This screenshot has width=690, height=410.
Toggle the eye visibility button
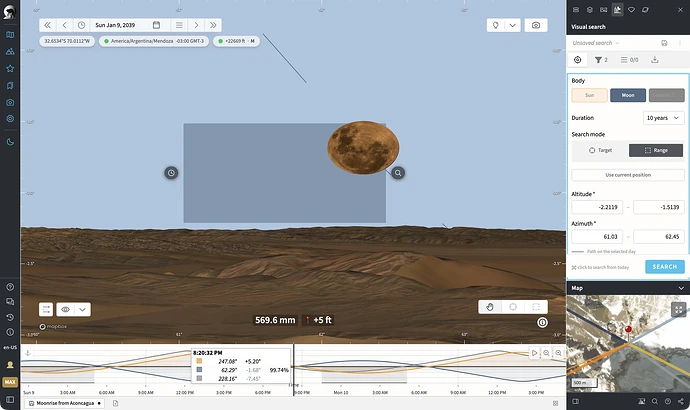pyautogui.click(x=65, y=309)
